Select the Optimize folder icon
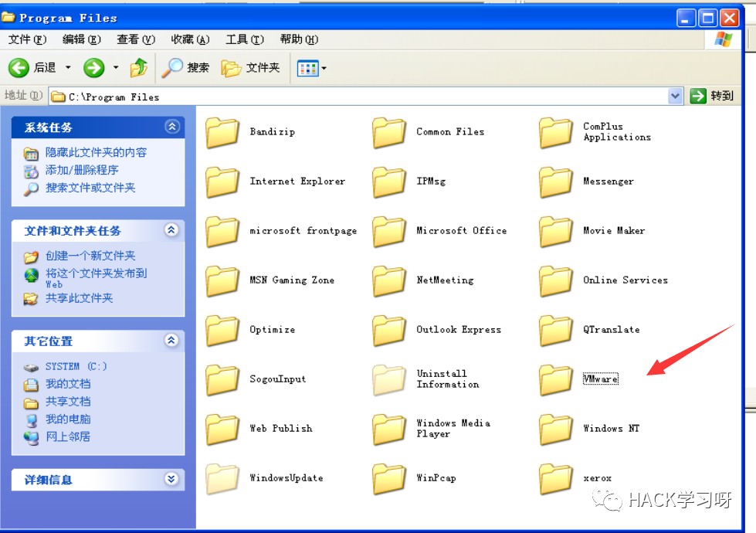The width and height of the screenshot is (756, 533). [x=222, y=330]
